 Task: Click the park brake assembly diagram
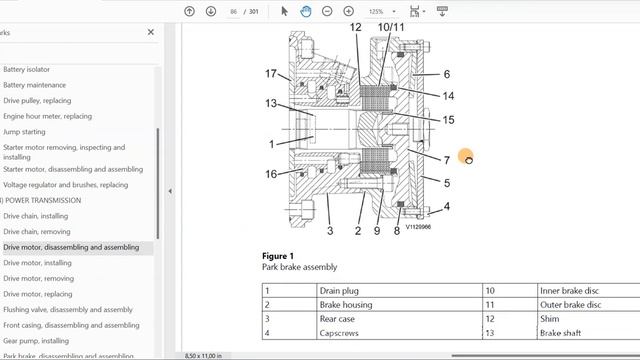tap(359, 130)
